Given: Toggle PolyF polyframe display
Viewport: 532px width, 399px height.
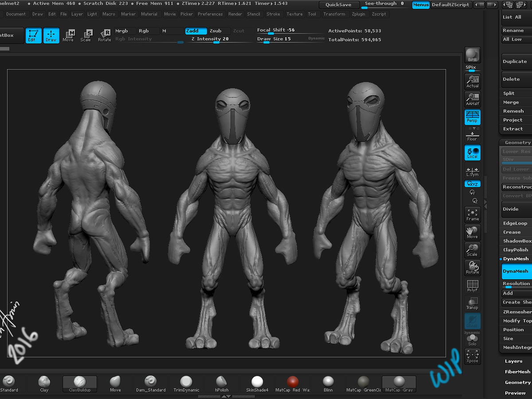Looking at the screenshot, I should [x=472, y=286].
